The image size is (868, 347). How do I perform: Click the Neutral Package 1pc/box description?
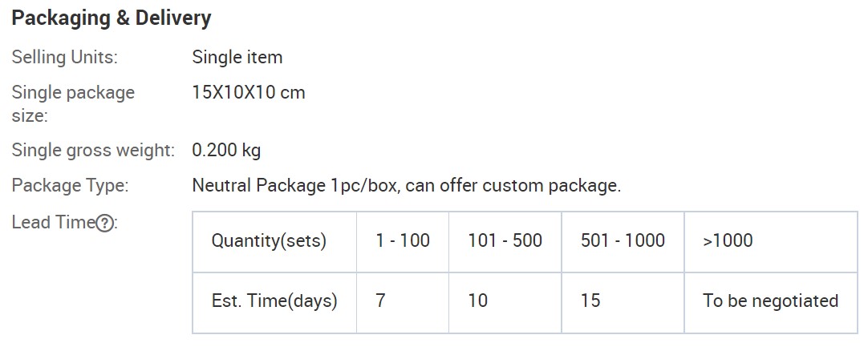tap(406, 185)
